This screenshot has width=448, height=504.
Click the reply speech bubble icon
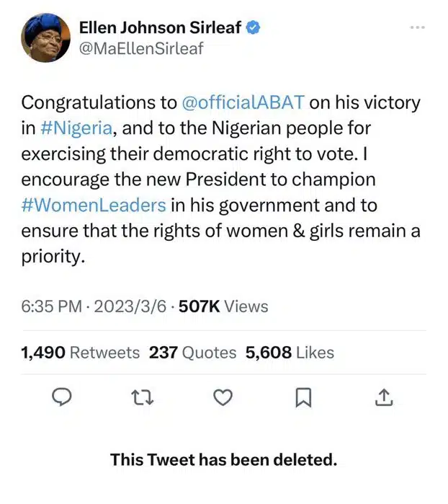tap(64, 397)
